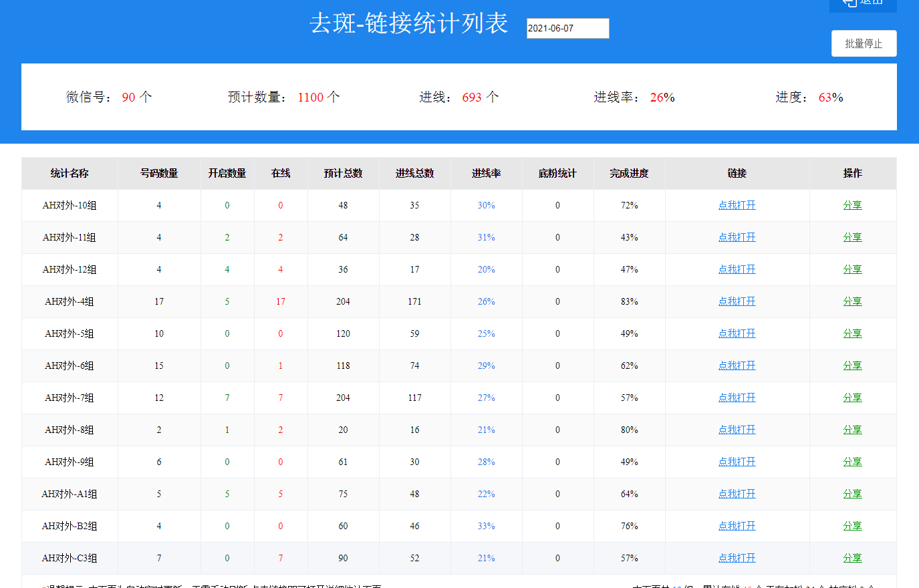The width and height of the screenshot is (919, 588).
Task: Open 点我打开 link for AH对外-12组
Action: coord(737,269)
